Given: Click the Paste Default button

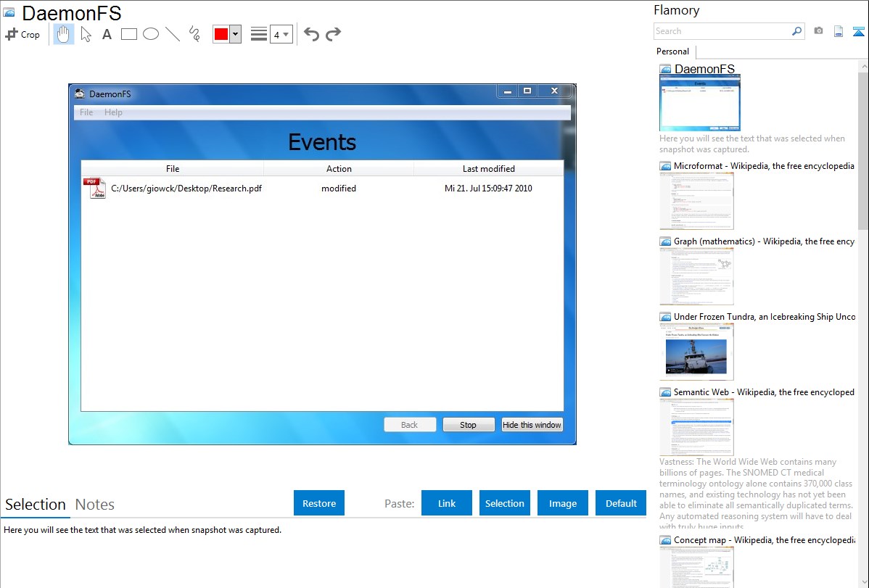Looking at the screenshot, I should coord(621,503).
